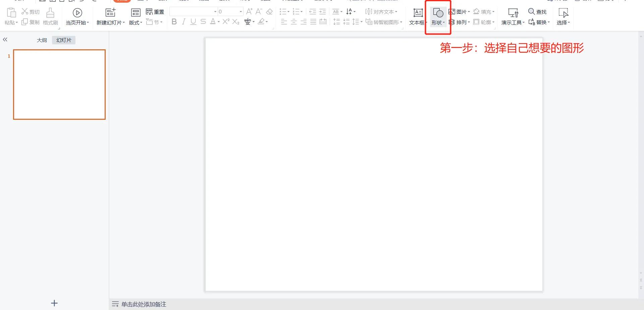This screenshot has width=644, height=310.
Task: Open the Shapes (形状) tool
Action: [438, 17]
